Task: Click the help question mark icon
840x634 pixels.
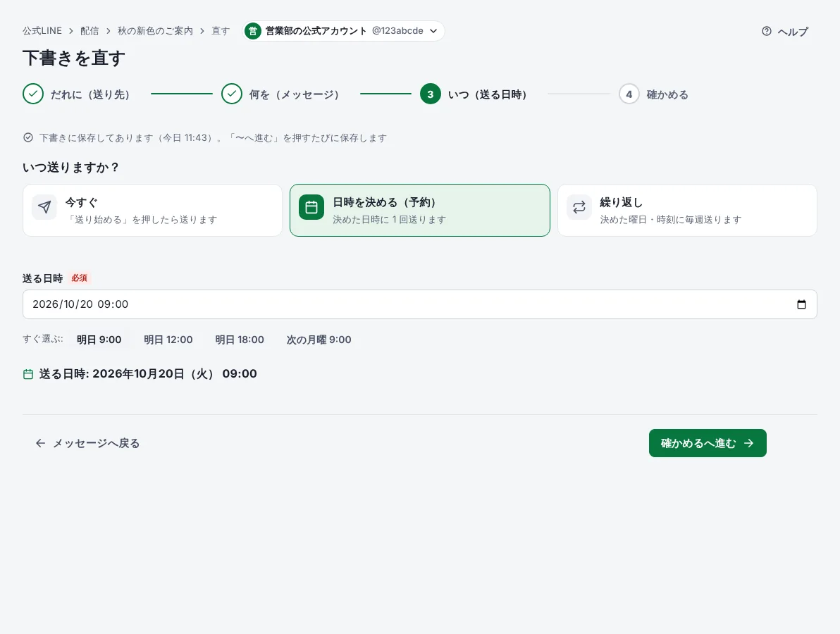Action: (767, 31)
